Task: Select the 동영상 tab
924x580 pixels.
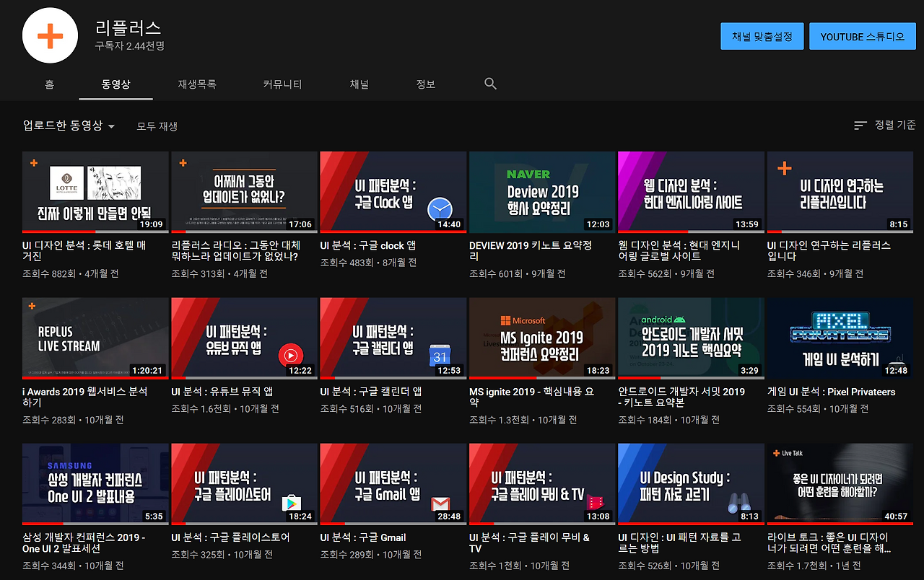Action: coord(115,84)
